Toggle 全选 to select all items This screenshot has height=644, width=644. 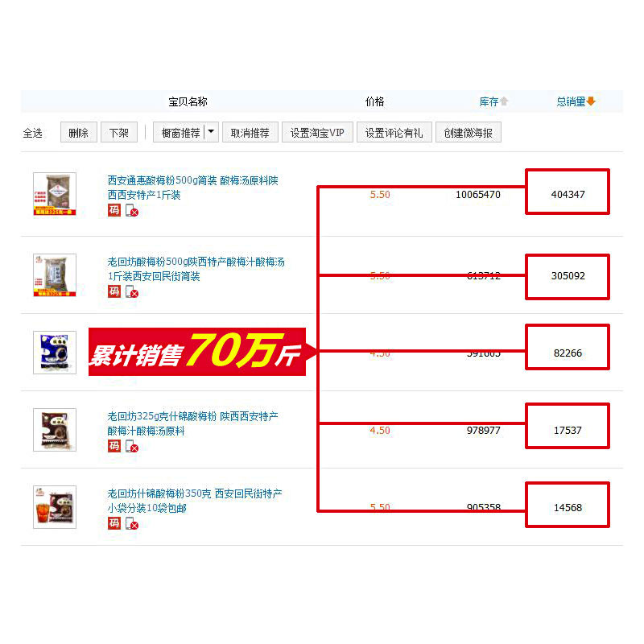pos(32,133)
